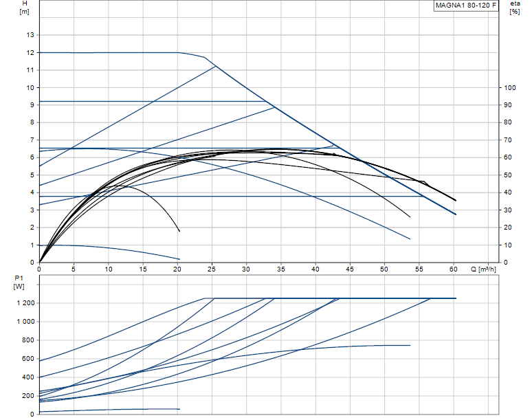Click the 1 000 power axis tick
This screenshot has width=532, height=420.
coord(24,322)
